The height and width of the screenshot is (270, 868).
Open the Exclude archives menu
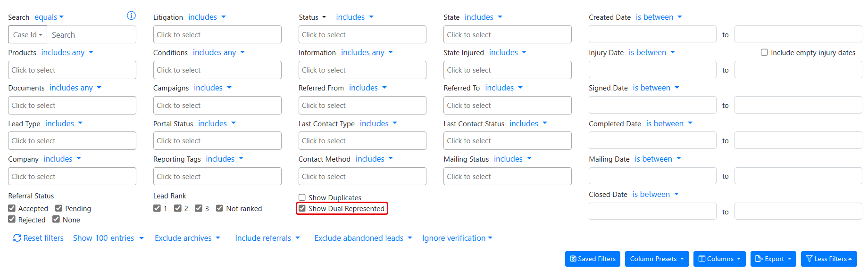[x=187, y=238]
